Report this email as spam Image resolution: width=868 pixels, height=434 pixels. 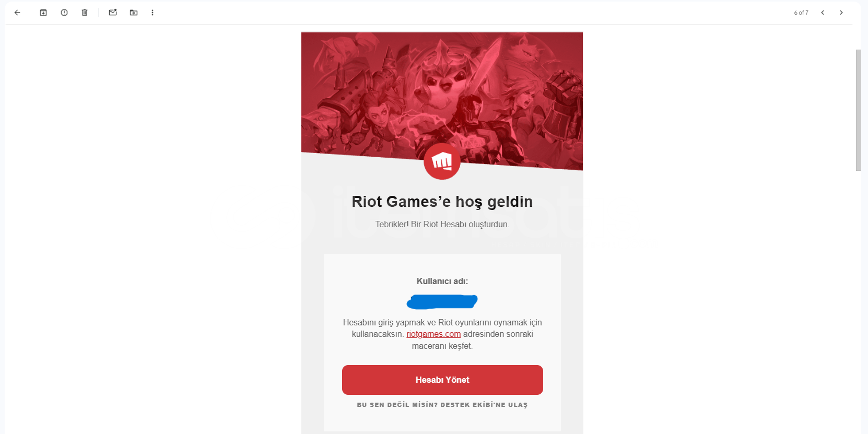click(64, 13)
